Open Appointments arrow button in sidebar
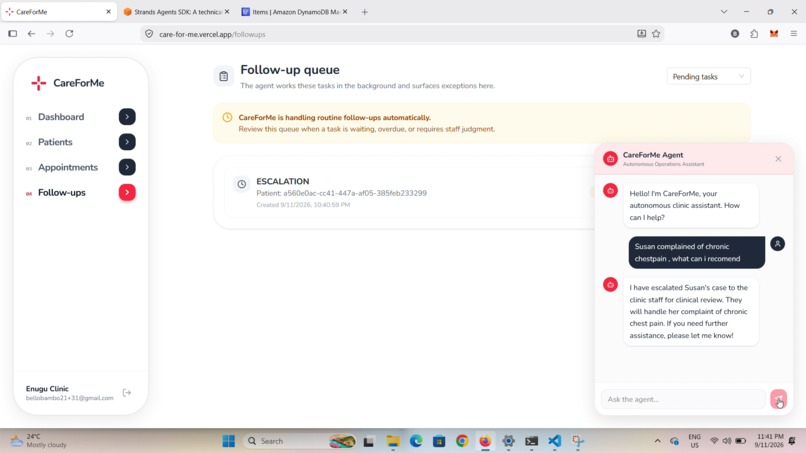 click(x=127, y=167)
